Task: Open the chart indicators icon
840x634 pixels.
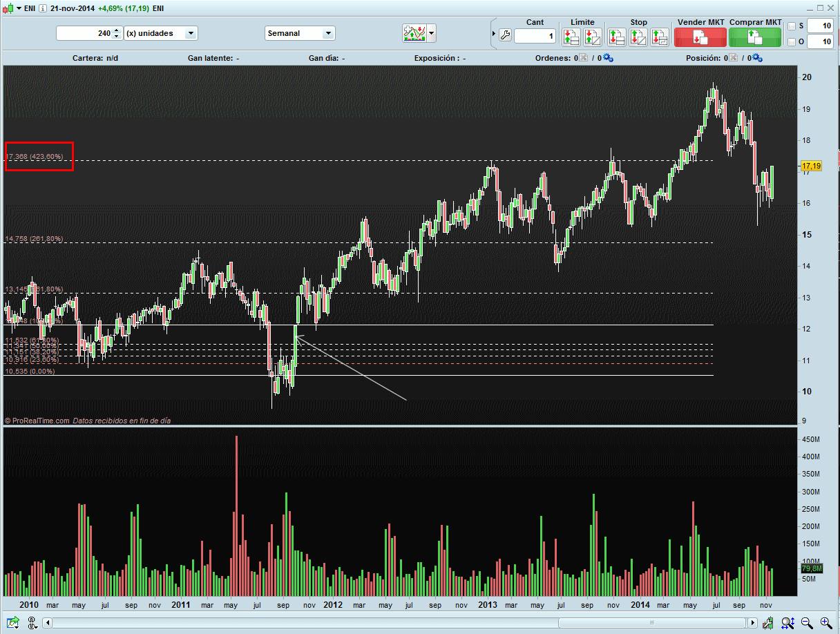Action: (x=414, y=32)
